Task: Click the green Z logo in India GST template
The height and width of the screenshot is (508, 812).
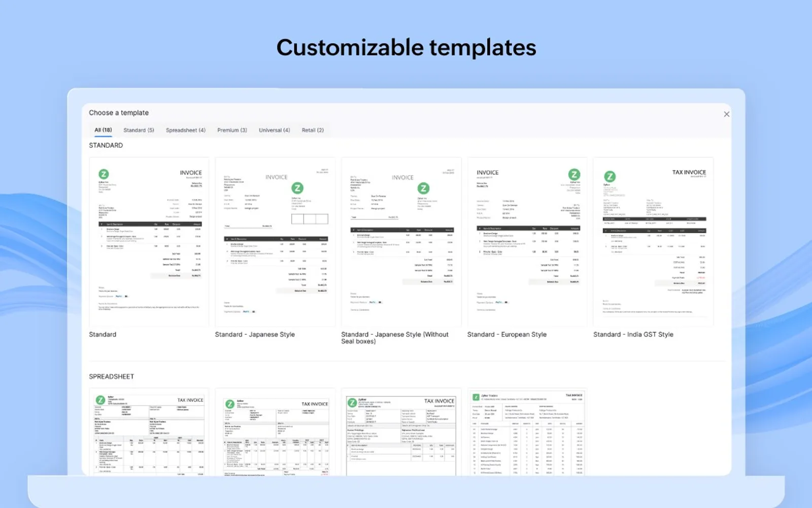Action: coord(610,177)
